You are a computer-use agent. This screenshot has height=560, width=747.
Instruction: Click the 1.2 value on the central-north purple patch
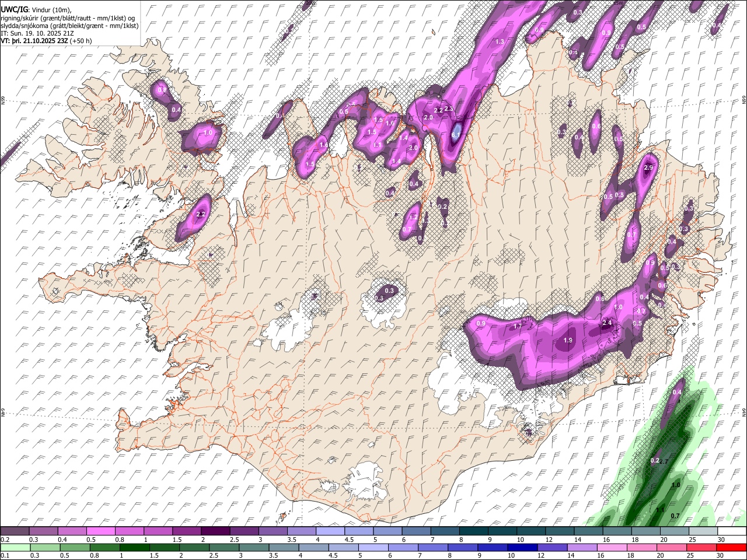pos(414,217)
